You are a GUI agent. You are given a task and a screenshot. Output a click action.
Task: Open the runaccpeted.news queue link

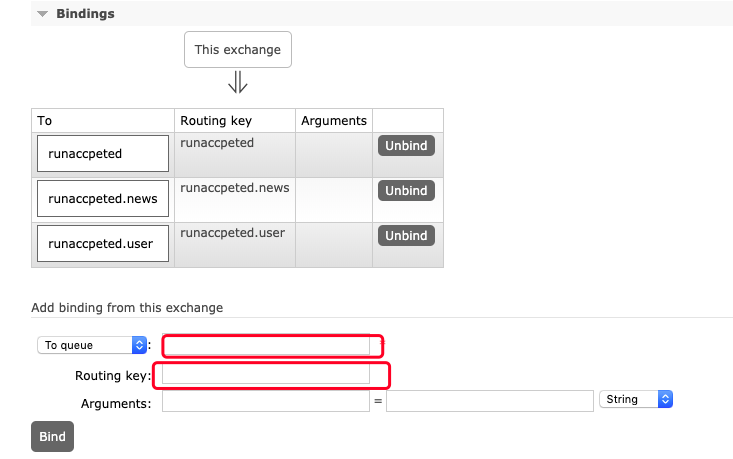(102, 198)
